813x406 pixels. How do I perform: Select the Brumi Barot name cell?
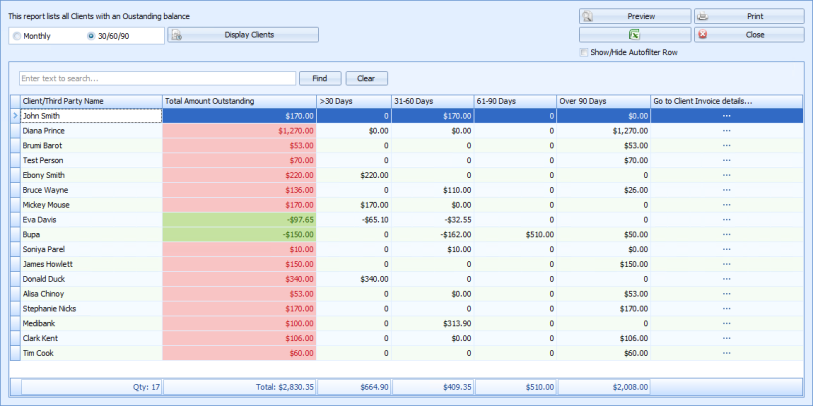(x=91, y=146)
